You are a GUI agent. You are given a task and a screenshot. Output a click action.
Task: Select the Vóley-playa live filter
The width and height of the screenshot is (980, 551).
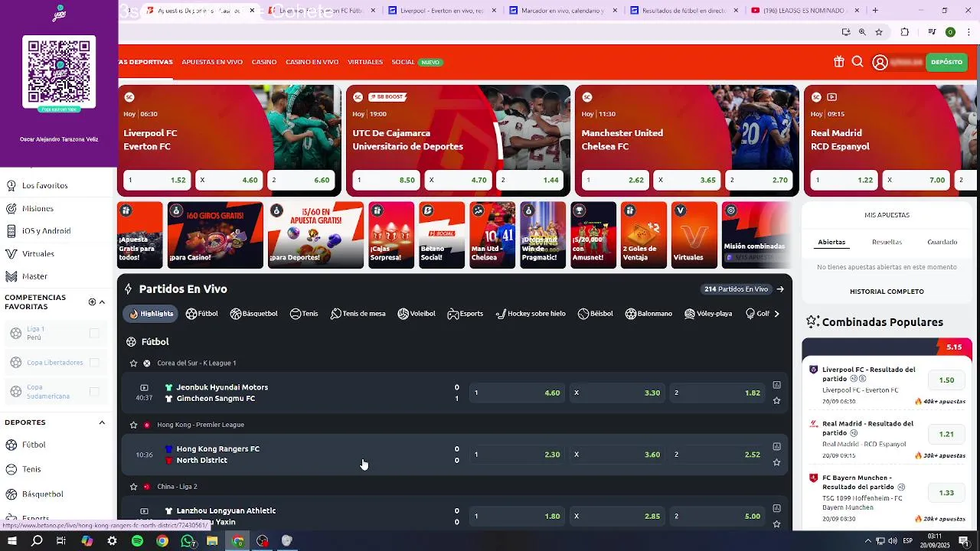point(708,314)
